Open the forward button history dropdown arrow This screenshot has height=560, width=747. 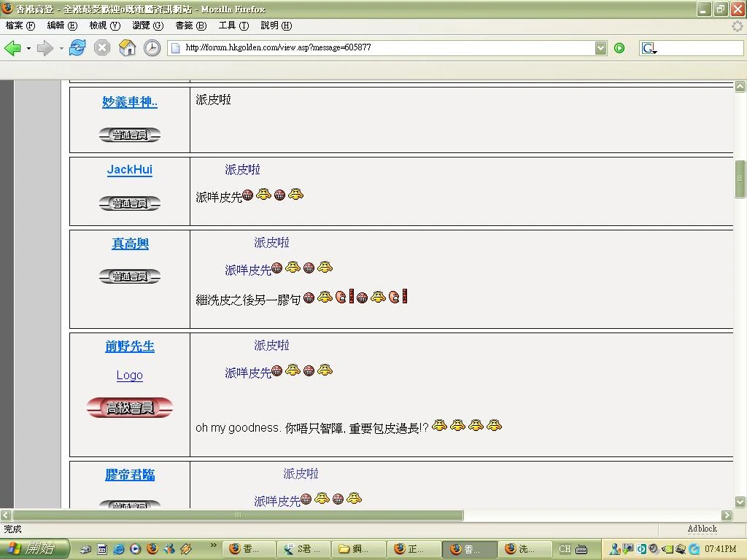[61, 48]
